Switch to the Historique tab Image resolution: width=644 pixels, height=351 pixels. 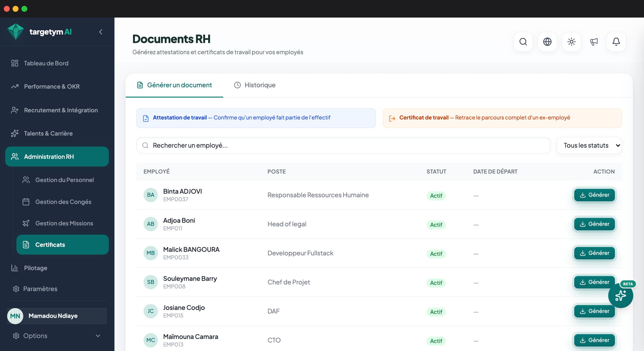coord(255,85)
